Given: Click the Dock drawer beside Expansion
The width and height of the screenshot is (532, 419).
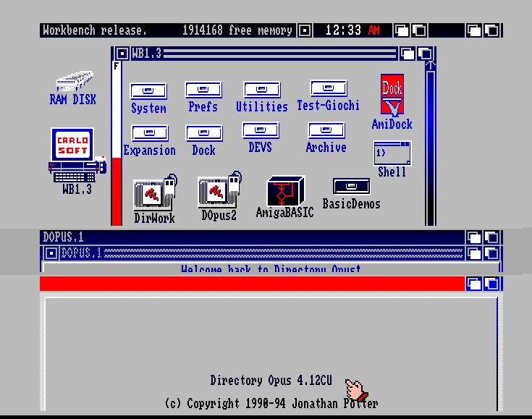Looking at the screenshot, I should click(x=203, y=134).
